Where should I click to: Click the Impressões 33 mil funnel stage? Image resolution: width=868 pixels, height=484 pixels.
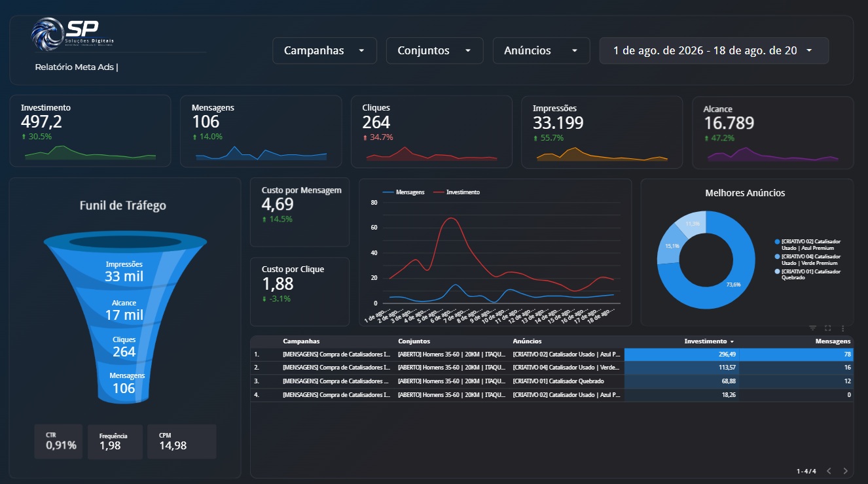tap(124, 271)
